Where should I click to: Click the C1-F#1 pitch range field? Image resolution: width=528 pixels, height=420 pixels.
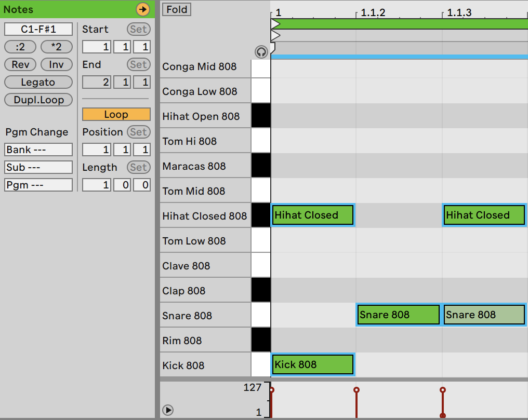pos(38,29)
